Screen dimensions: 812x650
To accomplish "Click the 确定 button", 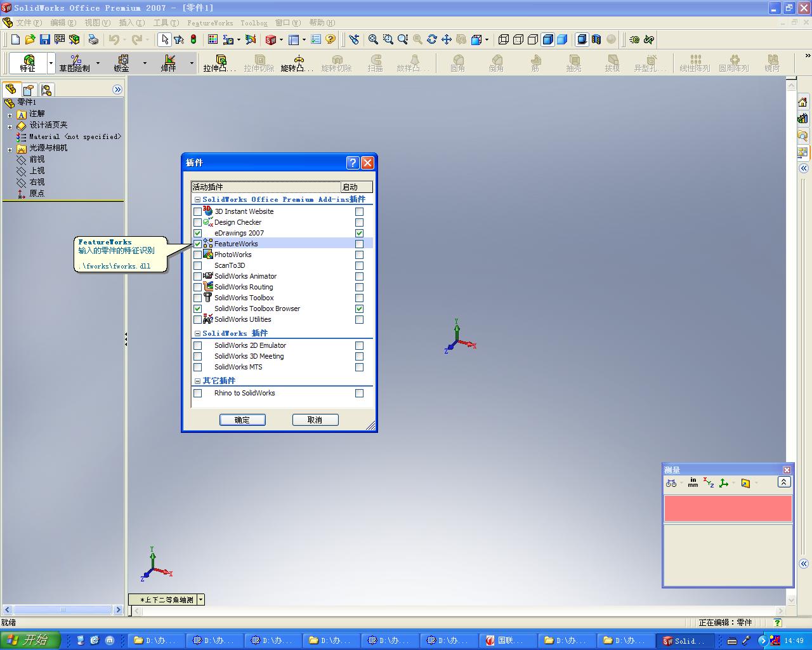I will coord(242,420).
